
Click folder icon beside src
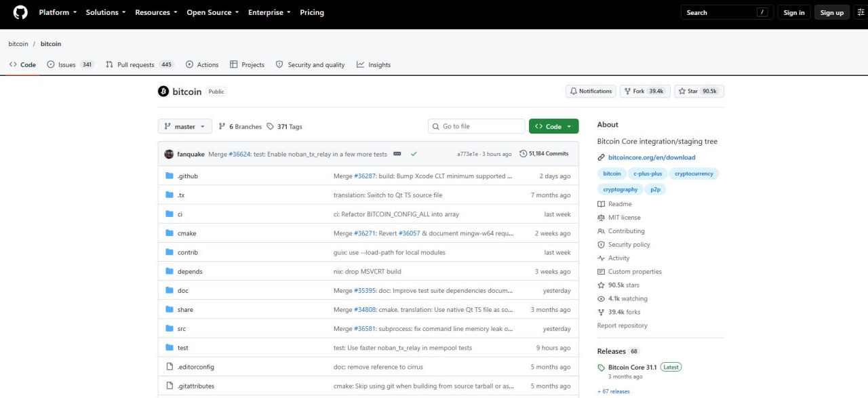(x=170, y=329)
